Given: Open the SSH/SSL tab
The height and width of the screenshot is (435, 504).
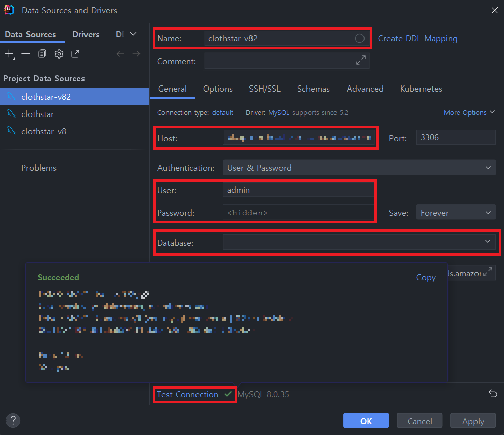Looking at the screenshot, I should (x=265, y=89).
